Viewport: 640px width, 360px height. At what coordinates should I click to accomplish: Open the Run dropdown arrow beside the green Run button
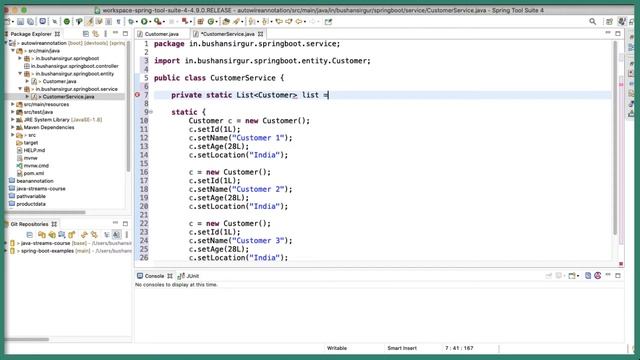[150, 22]
